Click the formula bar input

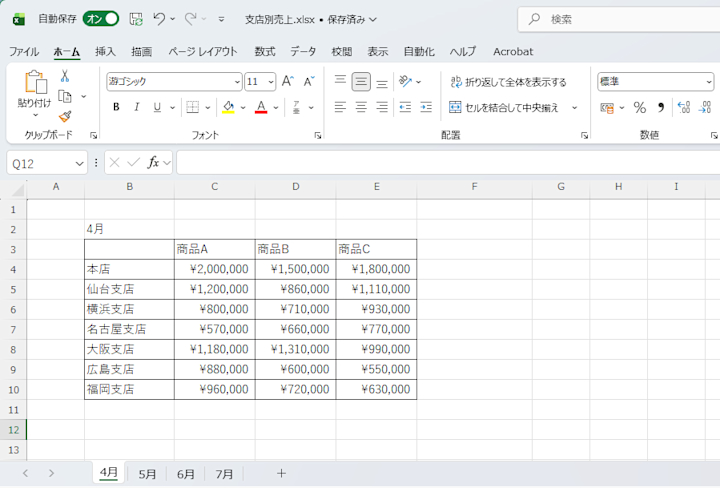click(x=448, y=163)
